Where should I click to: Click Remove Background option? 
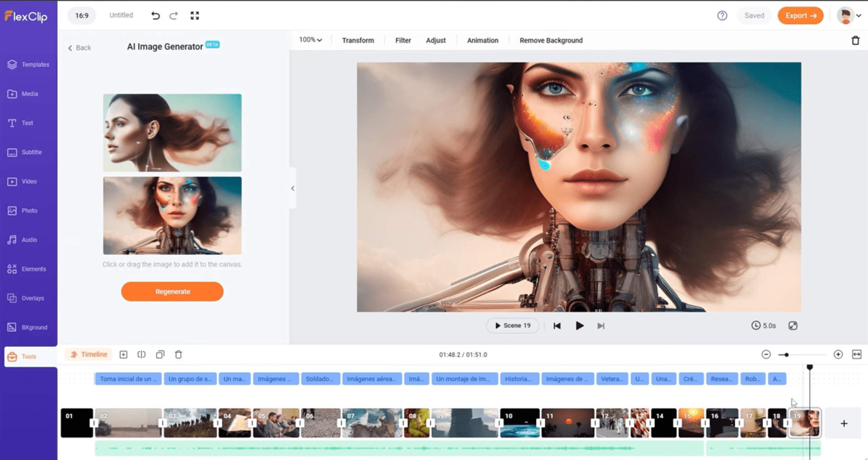(x=551, y=40)
